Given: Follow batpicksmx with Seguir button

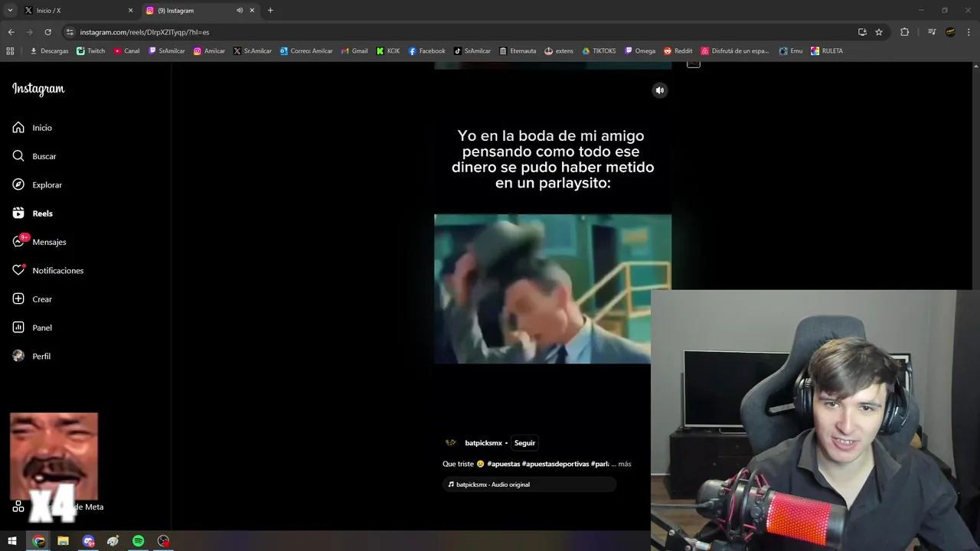Looking at the screenshot, I should point(524,443).
